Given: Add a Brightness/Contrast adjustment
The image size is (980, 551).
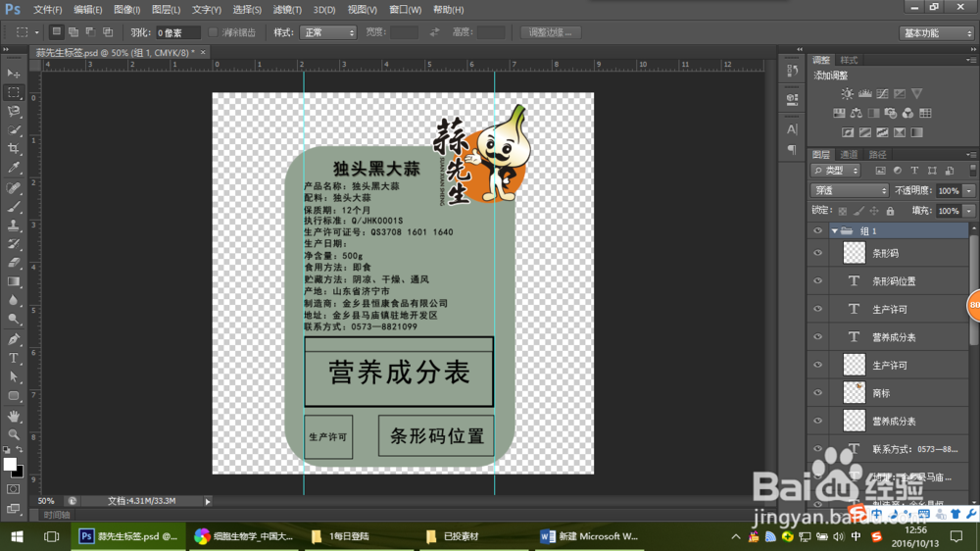Looking at the screenshot, I should coord(847,94).
